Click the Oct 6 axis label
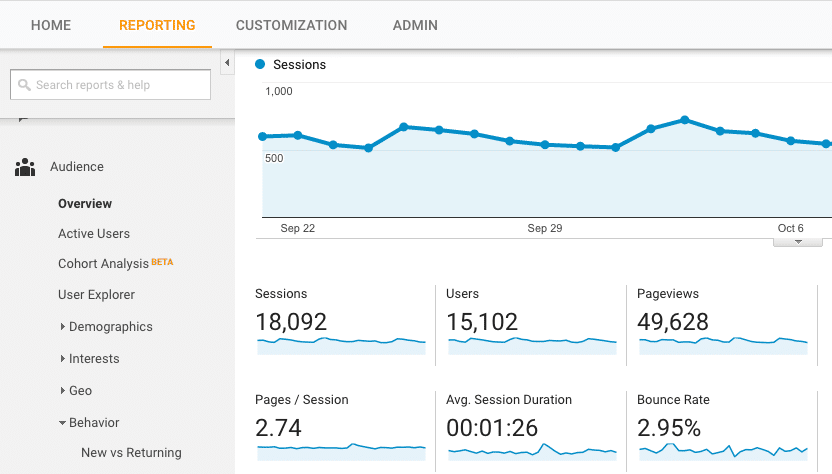The image size is (832, 474). click(791, 228)
